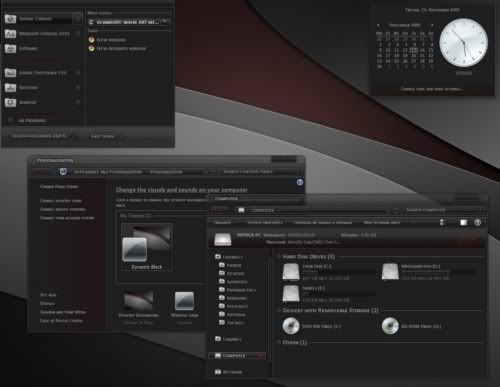The image size is (500, 387).
Task: Click Appearance and Personalization breadcrumb
Action: 108,172
